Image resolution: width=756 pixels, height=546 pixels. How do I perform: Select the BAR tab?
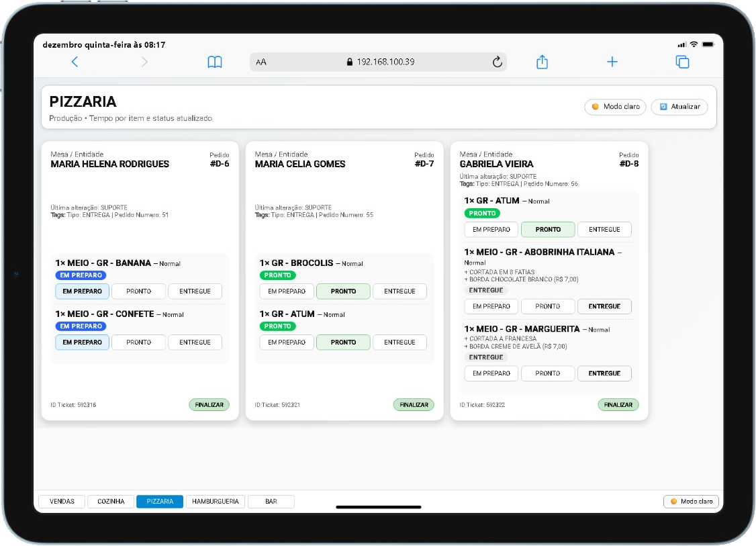tap(271, 502)
